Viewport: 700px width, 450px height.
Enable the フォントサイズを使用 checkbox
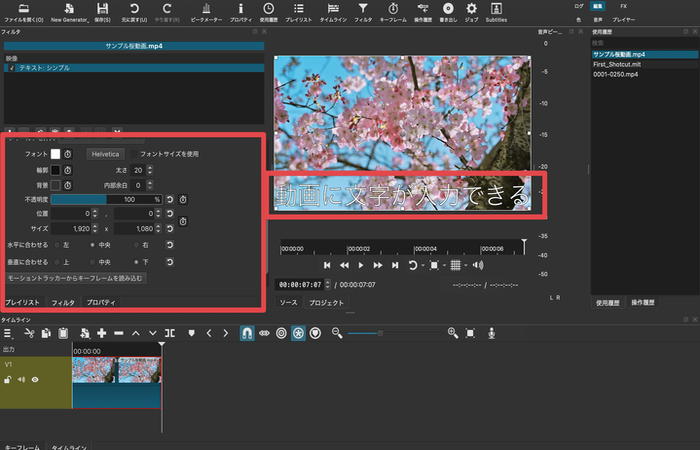[135, 155]
